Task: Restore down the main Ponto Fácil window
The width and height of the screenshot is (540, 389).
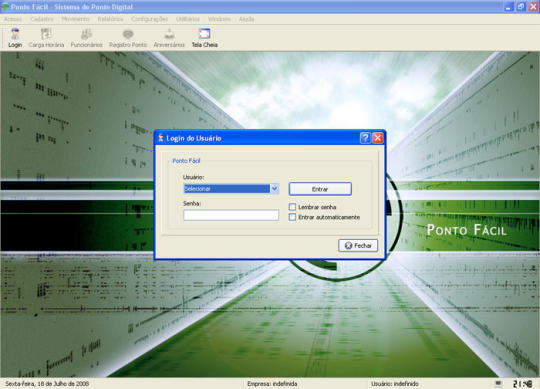Action: pyautogui.click(x=521, y=7)
